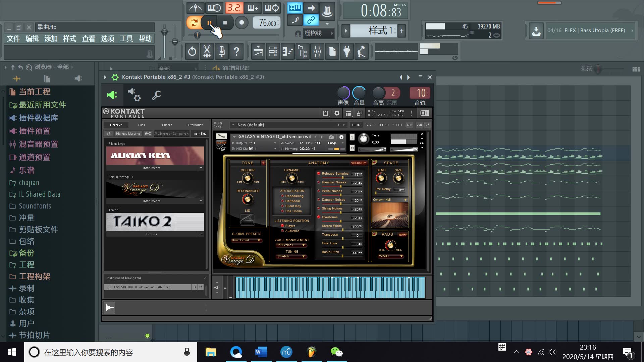Open the Stretch tuning dropdown
Viewport: 644px width, 362px height.
(x=291, y=256)
